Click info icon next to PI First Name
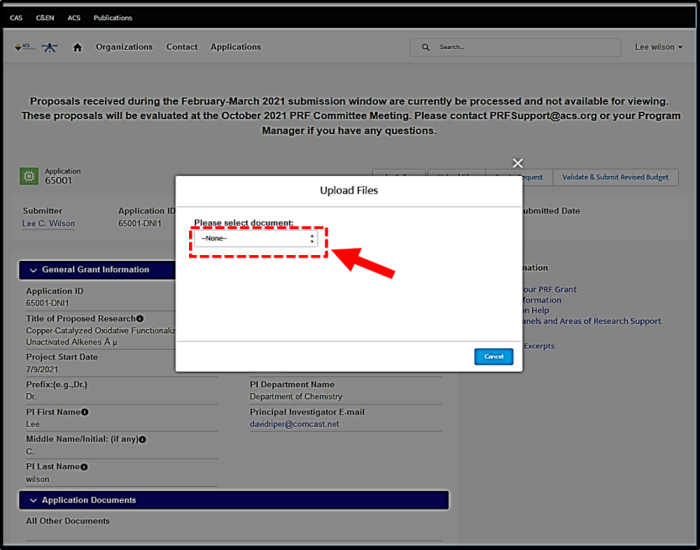The width and height of the screenshot is (700, 550). pos(85,412)
